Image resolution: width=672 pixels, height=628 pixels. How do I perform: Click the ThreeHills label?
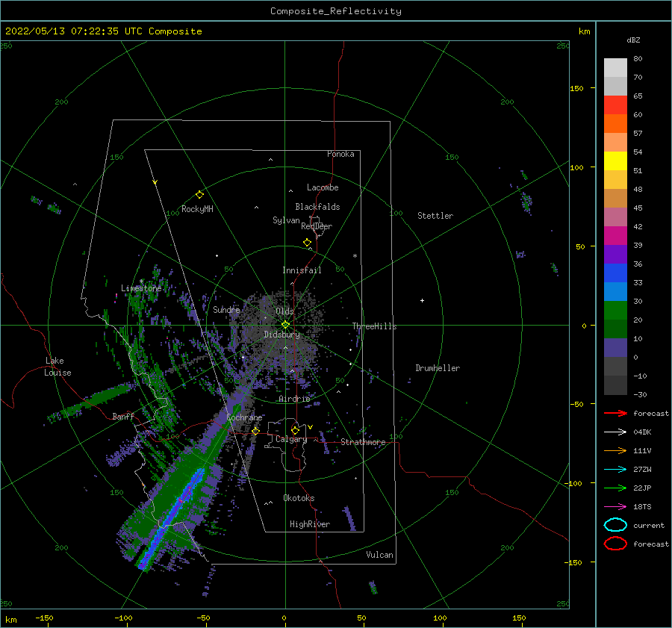pos(374,326)
